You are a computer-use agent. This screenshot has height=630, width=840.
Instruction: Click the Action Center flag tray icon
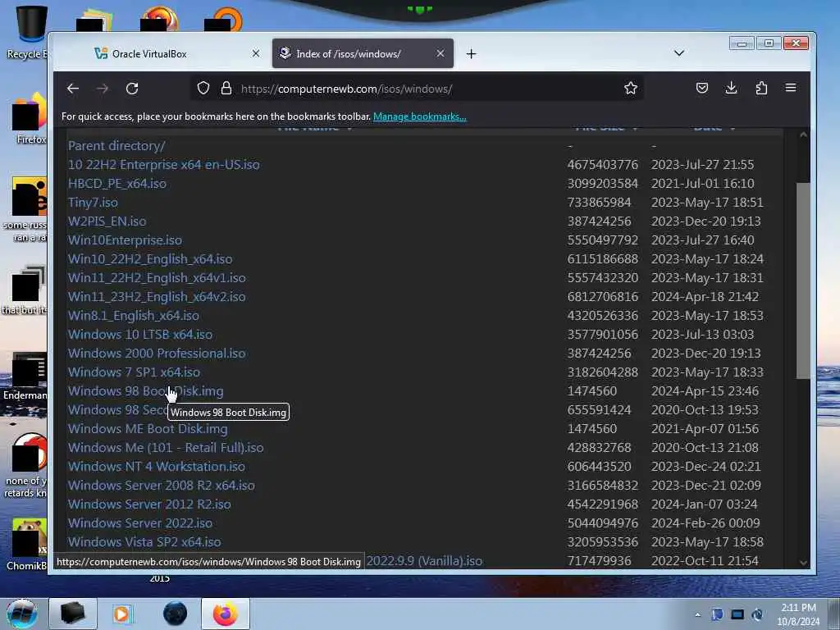[717, 614]
